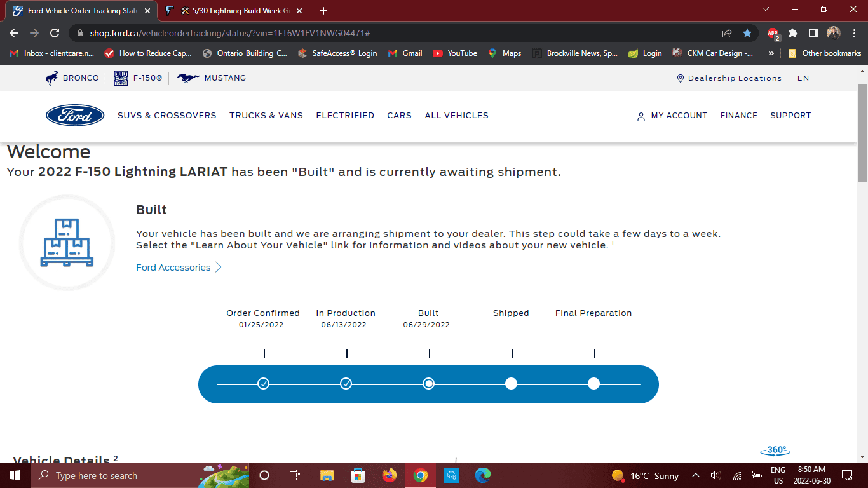The width and height of the screenshot is (868, 488).
Task: Open the Electrified menu
Action: 345,116
